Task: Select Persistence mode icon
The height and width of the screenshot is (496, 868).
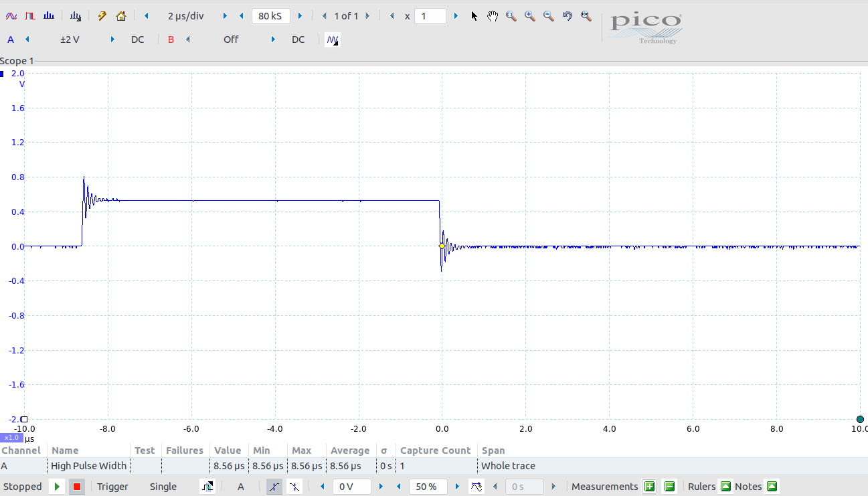Action: (30, 15)
